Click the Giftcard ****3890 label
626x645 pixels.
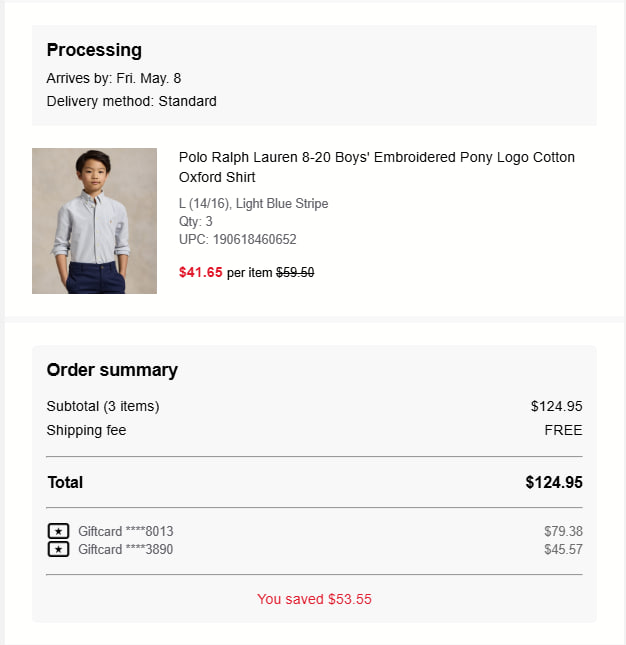coord(125,549)
